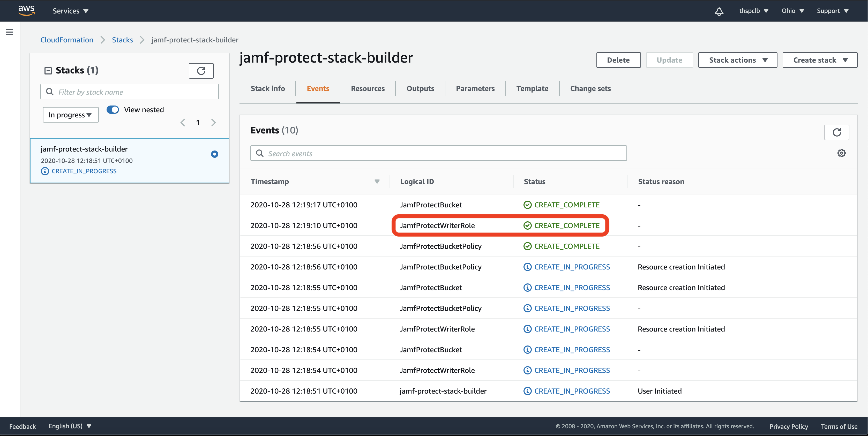
Task: Switch to the Resources tab
Action: click(368, 89)
